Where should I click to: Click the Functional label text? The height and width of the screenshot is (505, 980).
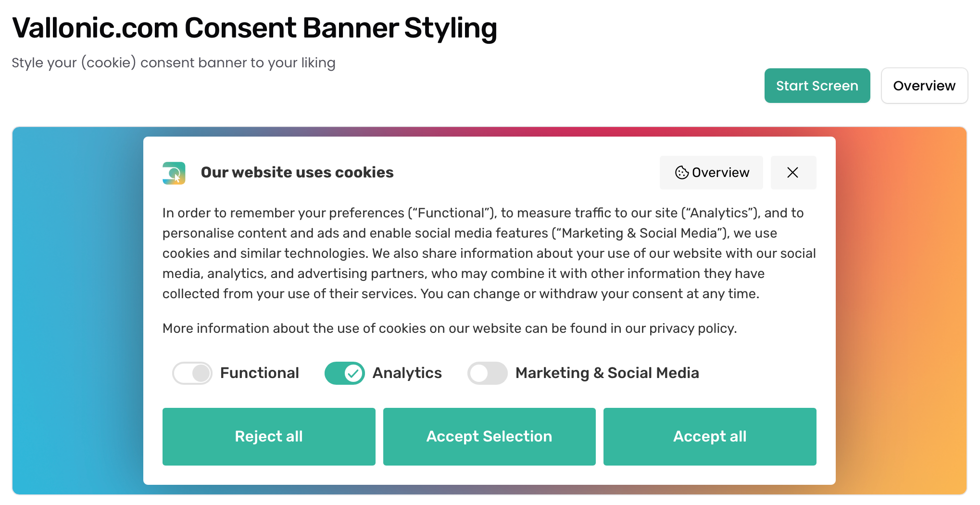260,373
